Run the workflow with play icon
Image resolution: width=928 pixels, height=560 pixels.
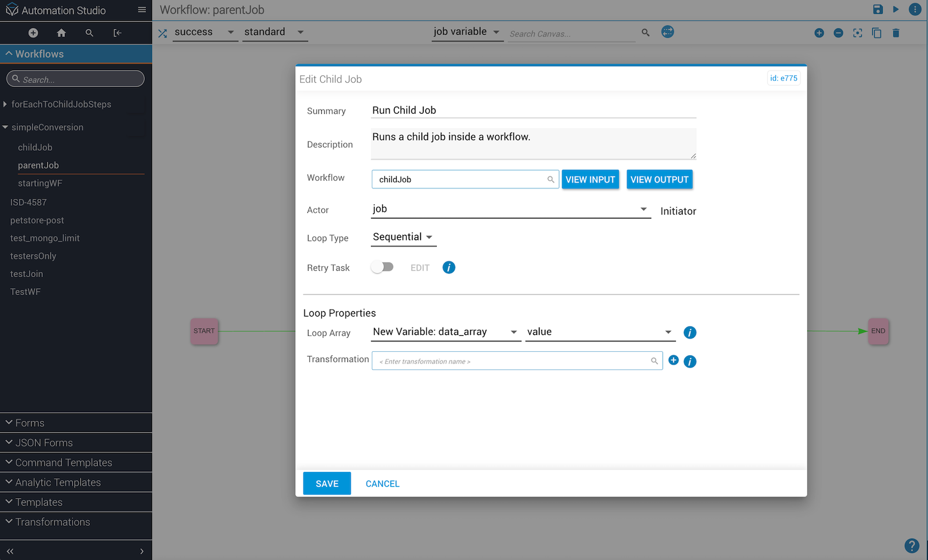[896, 9]
